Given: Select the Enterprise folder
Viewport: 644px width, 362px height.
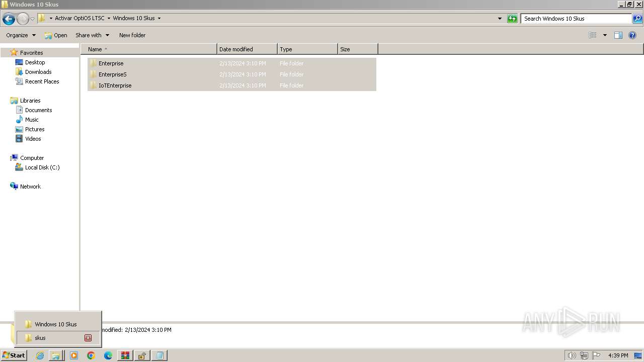Looking at the screenshot, I should (232, 63).
